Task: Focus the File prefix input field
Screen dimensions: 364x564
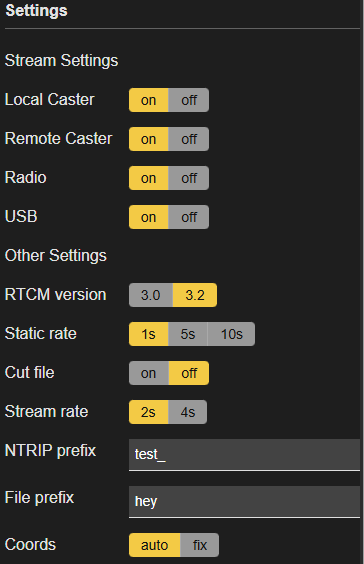Action: (244, 502)
